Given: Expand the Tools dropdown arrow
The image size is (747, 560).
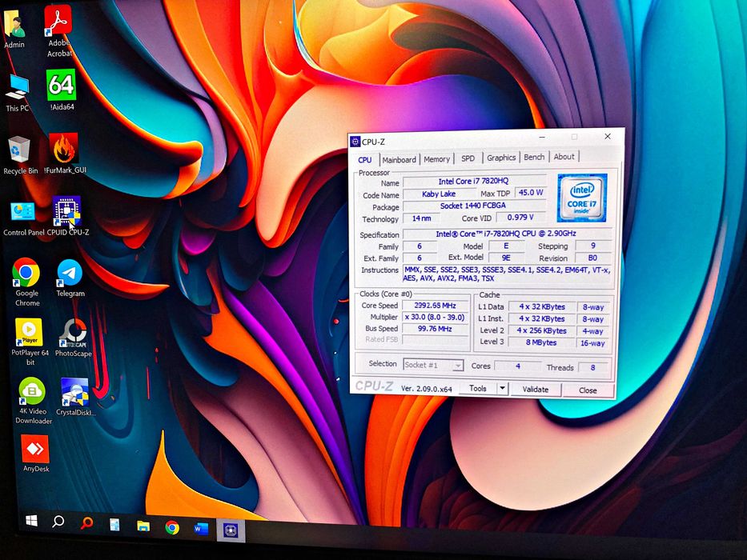Looking at the screenshot, I should pos(502,389).
